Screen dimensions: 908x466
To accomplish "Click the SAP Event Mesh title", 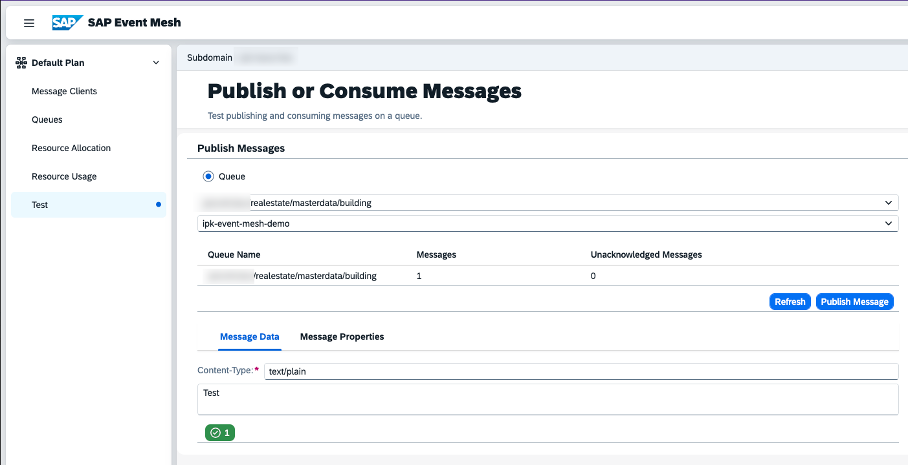I will 134,23.
